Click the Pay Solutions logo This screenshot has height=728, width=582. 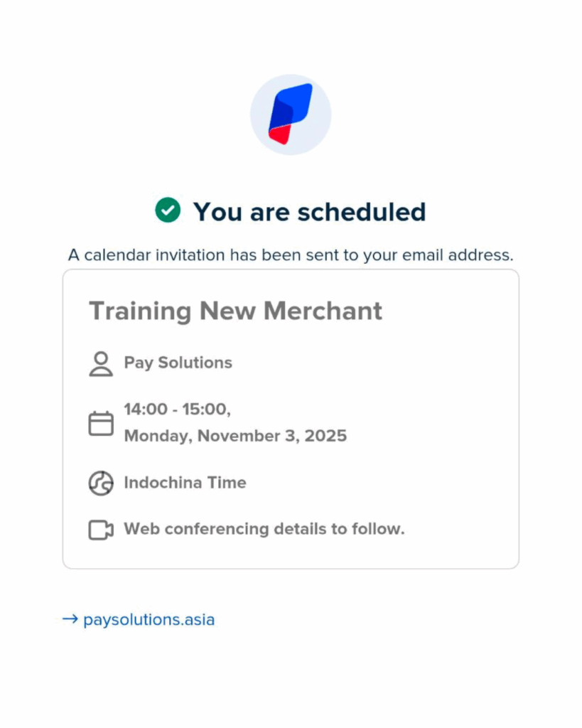291,114
